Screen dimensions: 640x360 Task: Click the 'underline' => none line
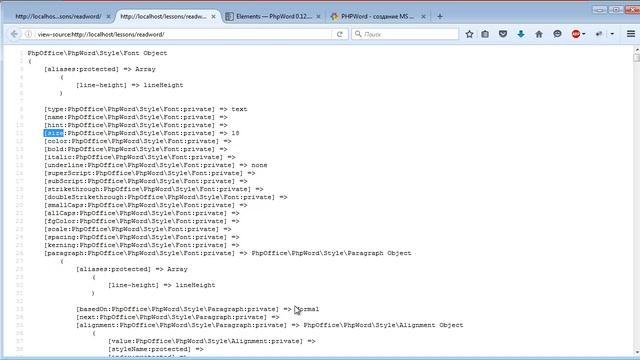(x=156, y=165)
